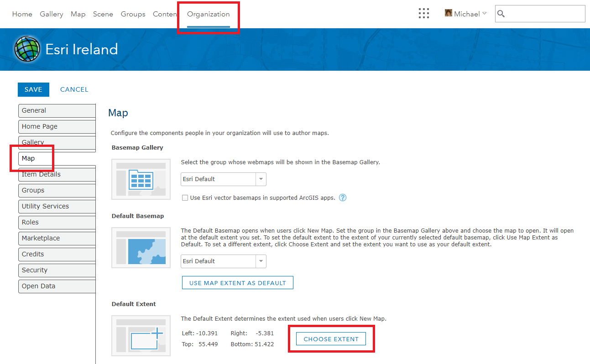Click the Default Extent section heading
This screenshot has height=364, width=590.
[x=134, y=304]
